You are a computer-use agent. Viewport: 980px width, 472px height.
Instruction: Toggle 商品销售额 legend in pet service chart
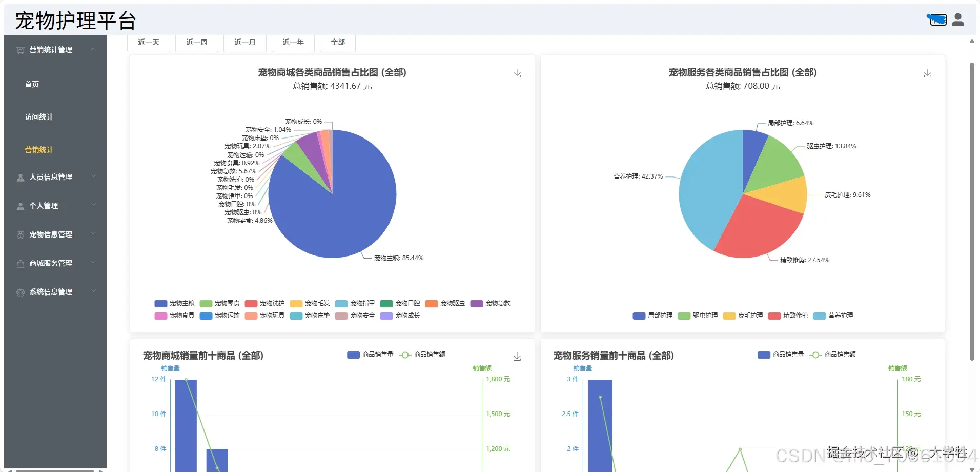point(832,355)
